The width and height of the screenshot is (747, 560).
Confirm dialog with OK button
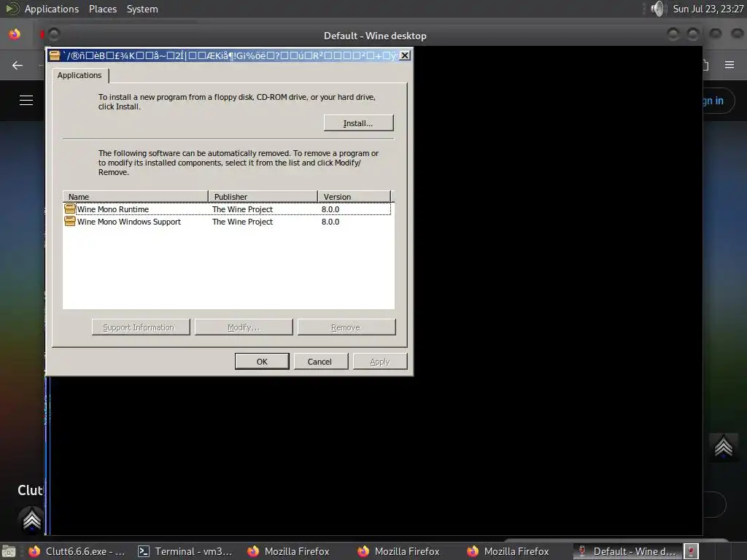[262, 362]
